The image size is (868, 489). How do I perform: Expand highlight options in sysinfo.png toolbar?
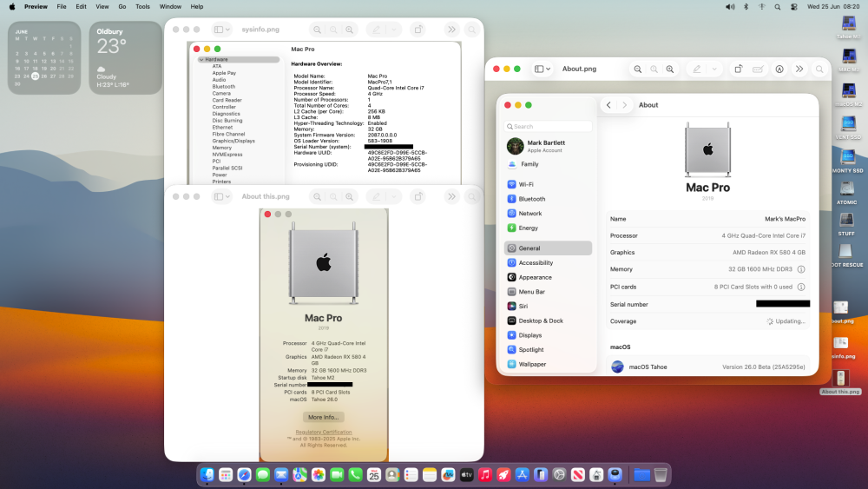pos(394,30)
